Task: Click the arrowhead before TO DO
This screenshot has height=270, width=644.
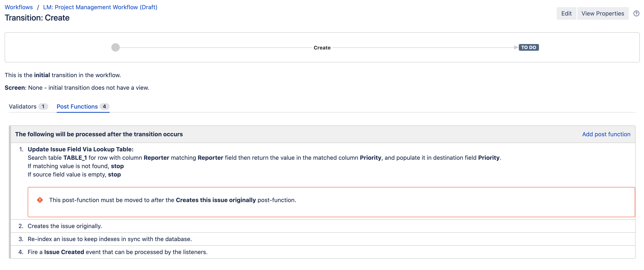Action: pyautogui.click(x=516, y=47)
